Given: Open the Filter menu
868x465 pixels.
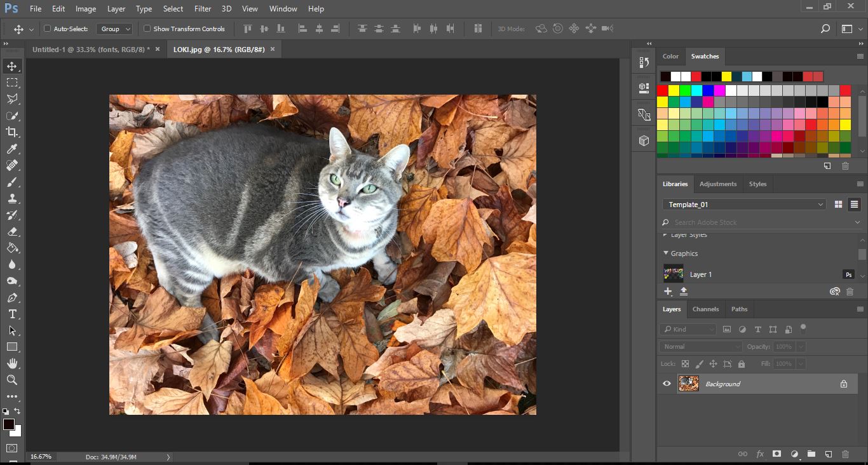Looking at the screenshot, I should click(203, 9).
